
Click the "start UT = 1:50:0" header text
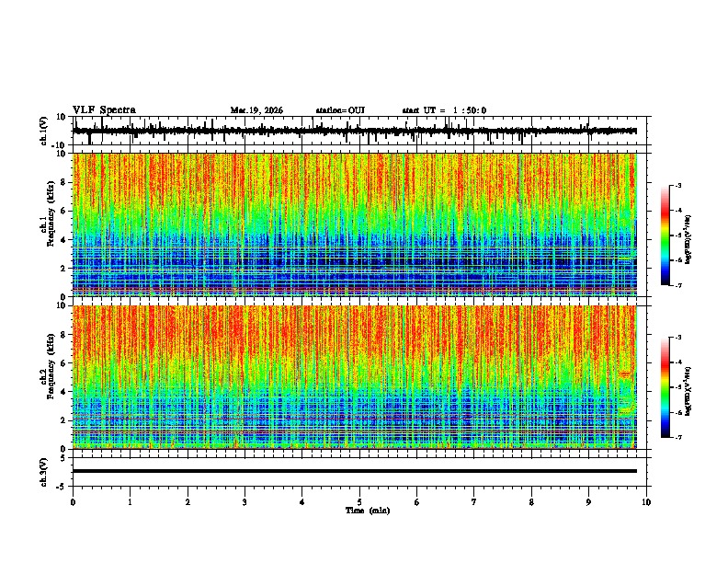click(x=444, y=110)
